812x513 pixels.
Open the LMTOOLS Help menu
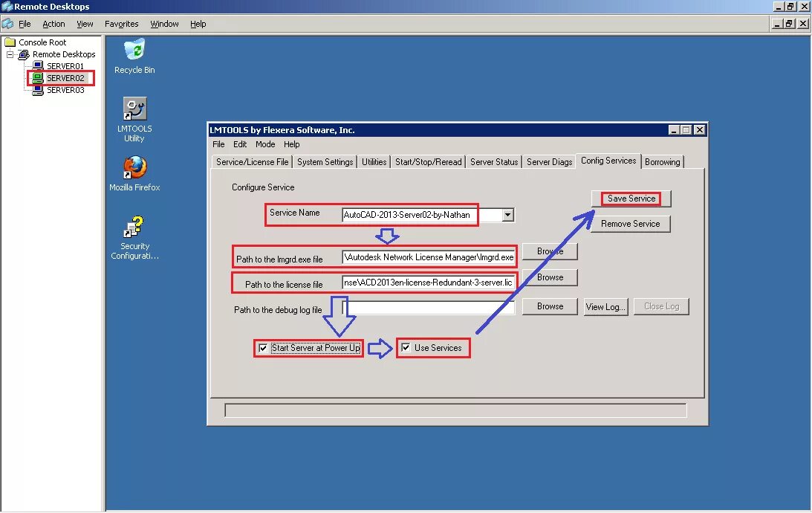pyautogui.click(x=291, y=144)
